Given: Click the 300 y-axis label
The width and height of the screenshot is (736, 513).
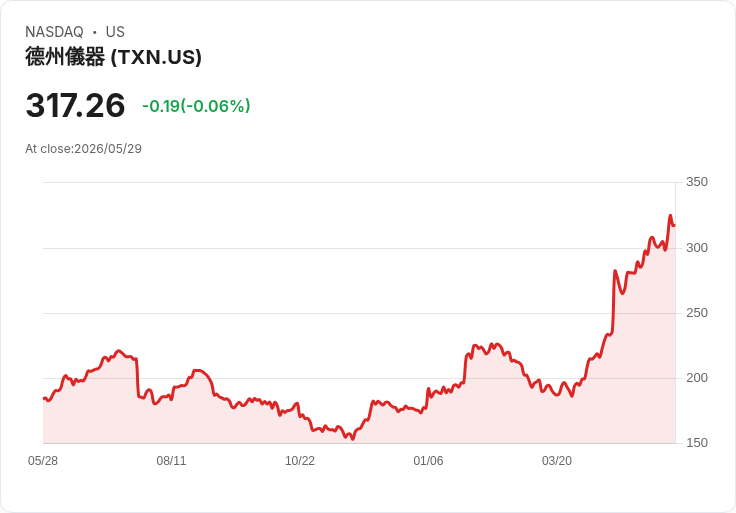Looking at the screenshot, I should [697, 248].
